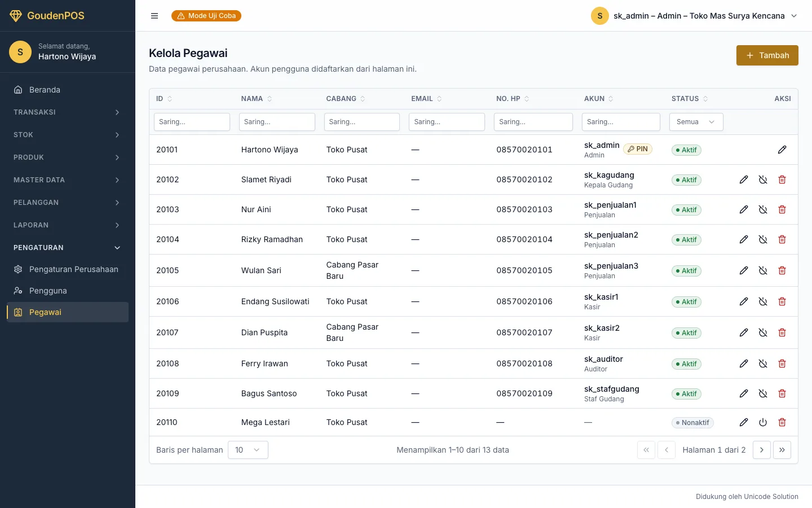This screenshot has height=508, width=812.
Task: Click the Mode Uji Coba badge
Action: click(206, 16)
